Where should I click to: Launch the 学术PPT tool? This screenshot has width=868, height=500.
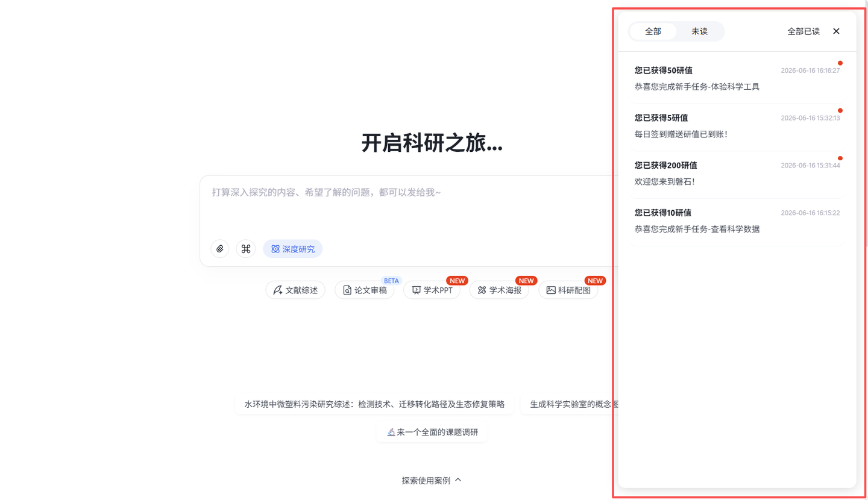pos(432,290)
